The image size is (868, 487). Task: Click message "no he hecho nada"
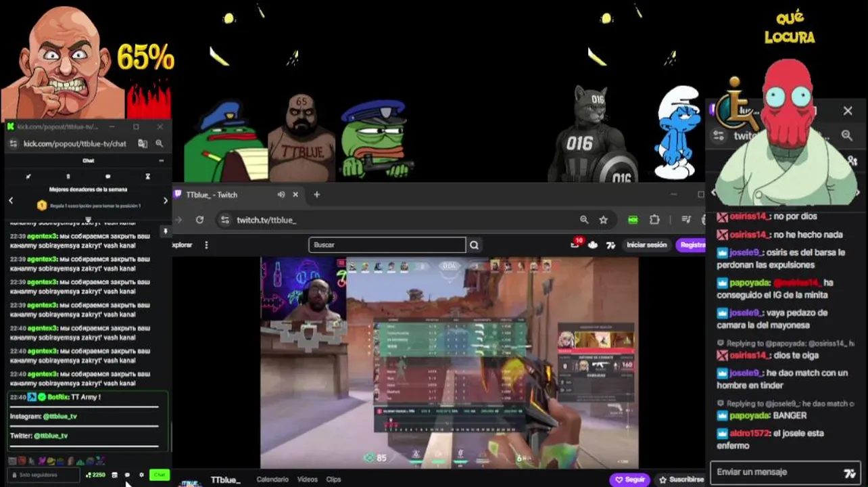coord(809,235)
